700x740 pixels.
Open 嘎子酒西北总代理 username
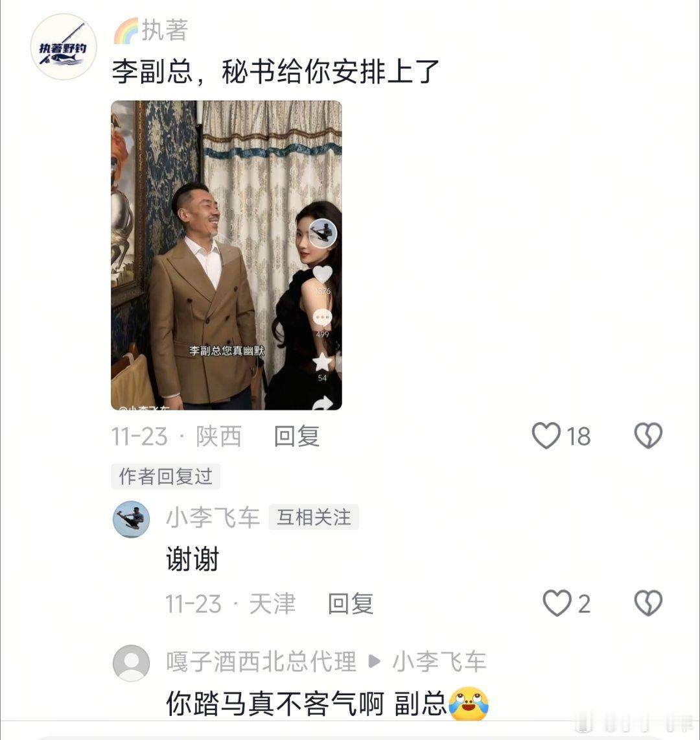click(261, 661)
